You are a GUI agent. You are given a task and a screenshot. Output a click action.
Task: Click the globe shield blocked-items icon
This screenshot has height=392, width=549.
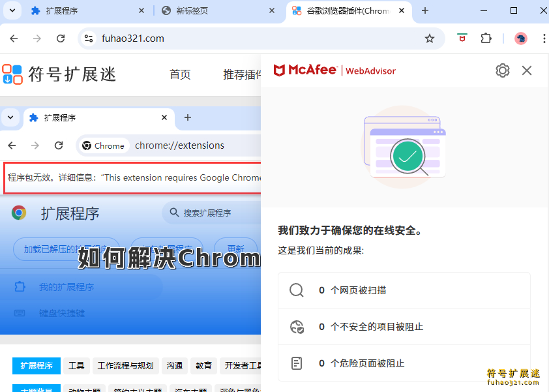(x=297, y=327)
